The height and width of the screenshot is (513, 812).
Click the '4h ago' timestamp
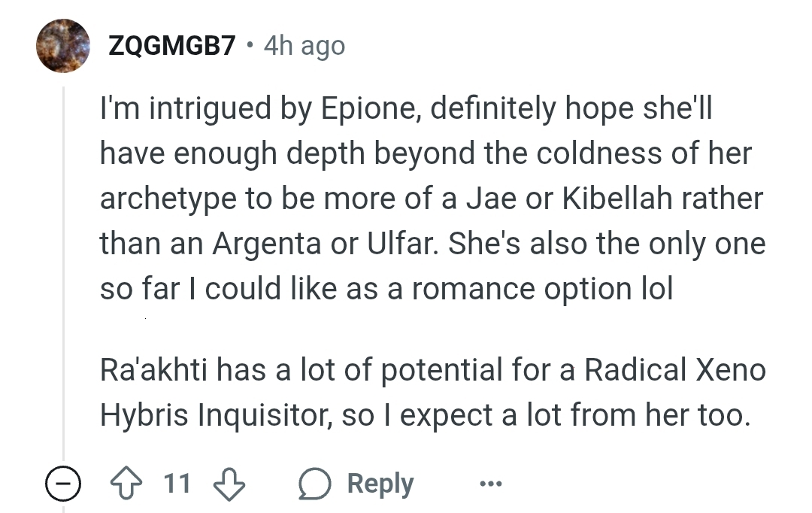pos(304,46)
